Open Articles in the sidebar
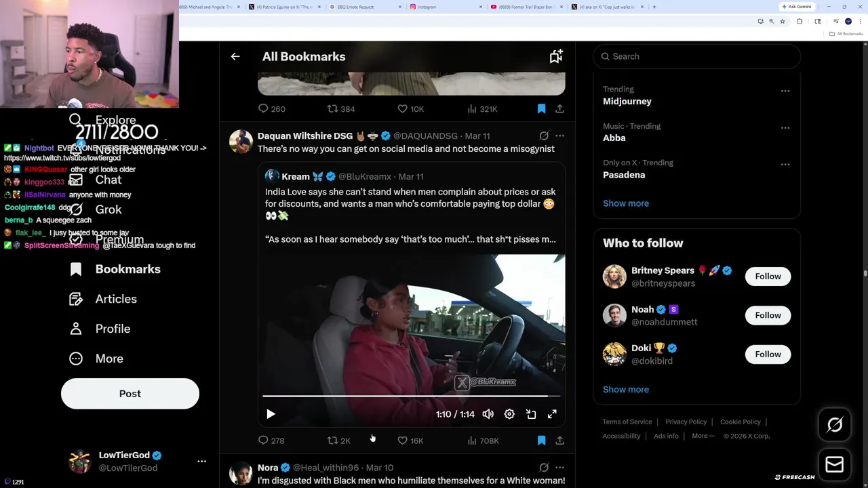This screenshot has height=488, width=868. pyautogui.click(x=103, y=299)
